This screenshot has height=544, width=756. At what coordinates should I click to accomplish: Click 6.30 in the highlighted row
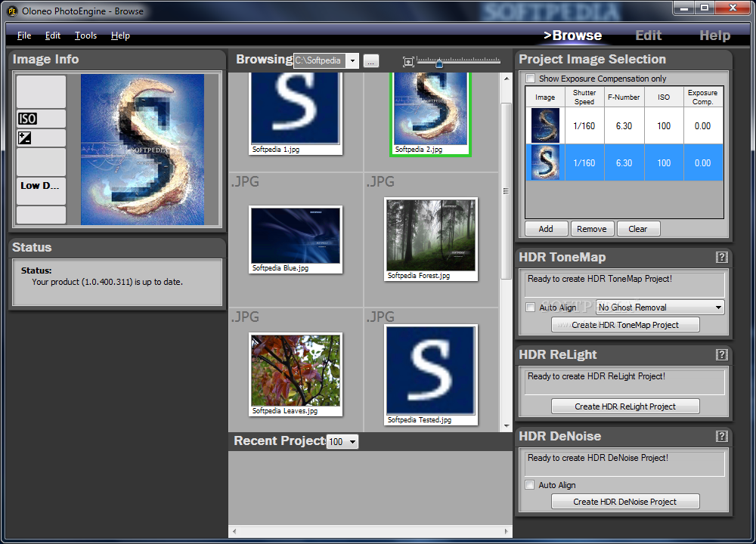tap(624, 163)
